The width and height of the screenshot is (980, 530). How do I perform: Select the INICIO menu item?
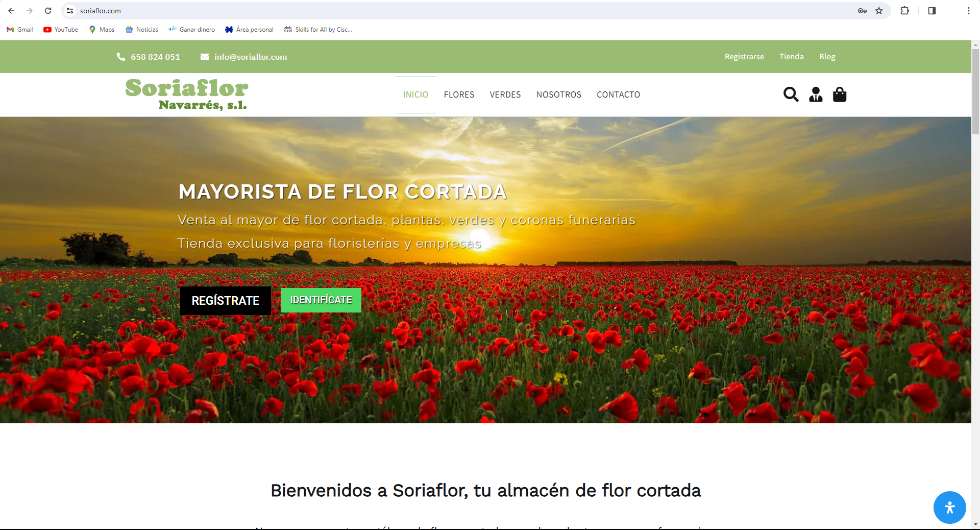point(415,94)
